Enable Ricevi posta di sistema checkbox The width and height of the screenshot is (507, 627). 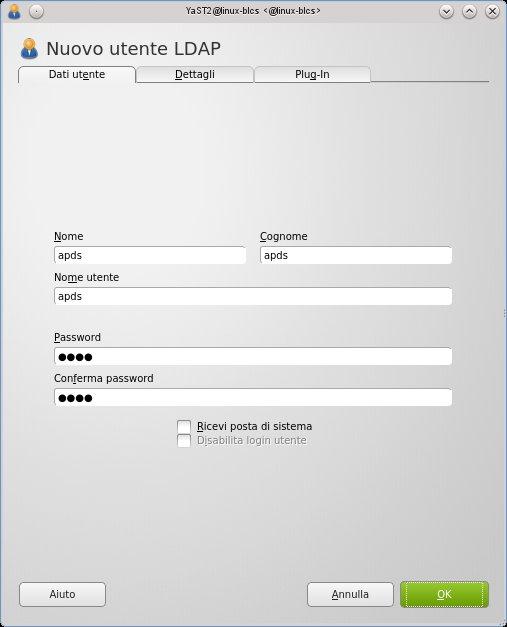click(184, 427)
